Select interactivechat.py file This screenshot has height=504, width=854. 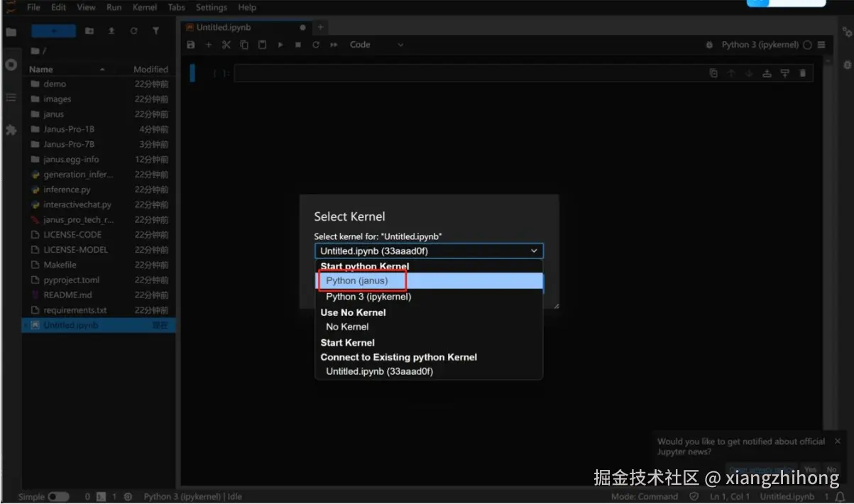99,204
